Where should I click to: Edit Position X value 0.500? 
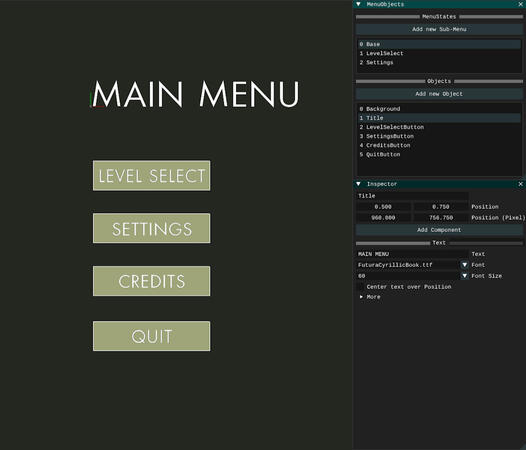[x=383, y=207]
